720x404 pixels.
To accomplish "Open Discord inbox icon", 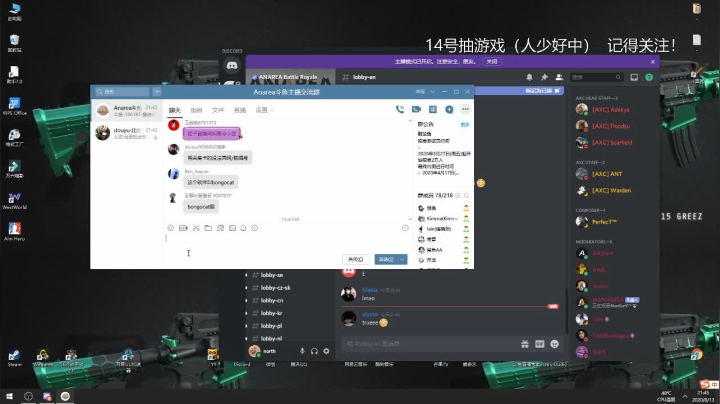I will tap(634, 77).
